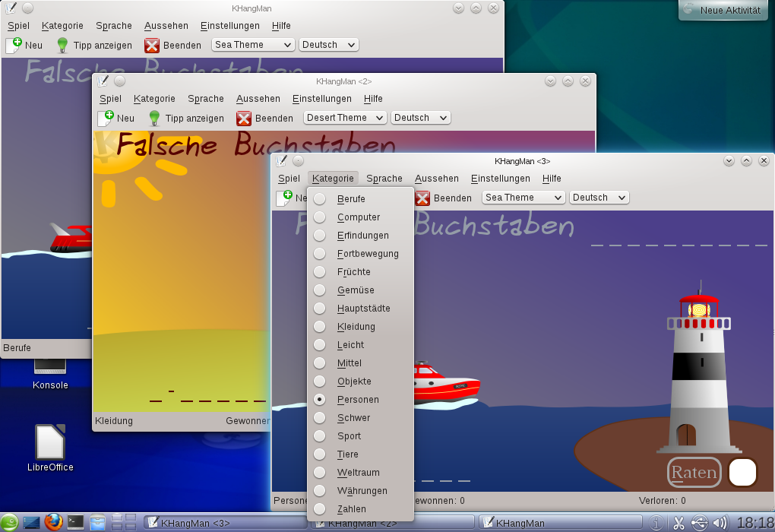Image resolution: width=775 pixels, height=532 pixels.
Task: Click the Tipp anzeigen lightbulb in KHangMan <2>
Action: tap(154, 118)
